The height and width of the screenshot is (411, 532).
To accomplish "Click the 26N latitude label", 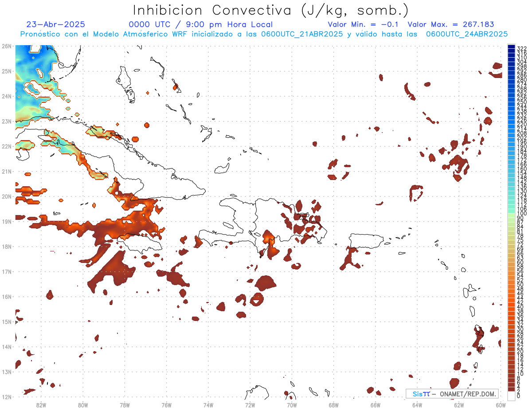I will (6, 46).
